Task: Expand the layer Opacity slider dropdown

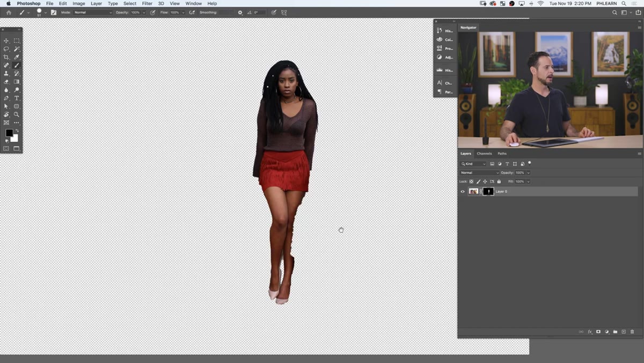Action: click(x=528, y=173)
